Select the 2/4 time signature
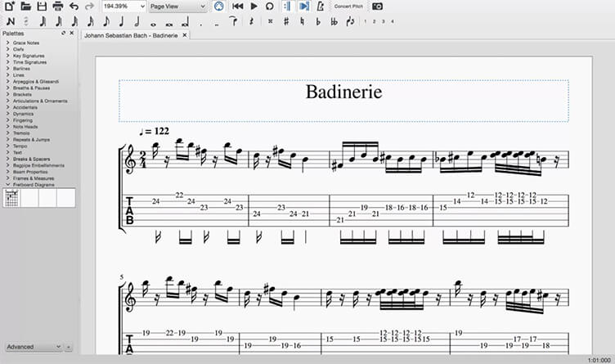The width and height of the screenshot is (615, 364). click(143, 160)
